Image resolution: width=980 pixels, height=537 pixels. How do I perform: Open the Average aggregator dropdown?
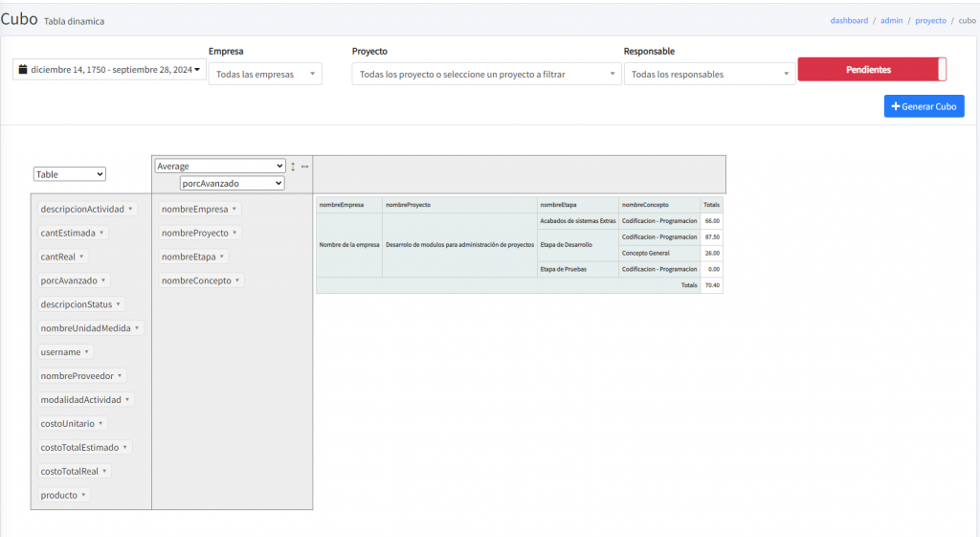tap(220, 167)
